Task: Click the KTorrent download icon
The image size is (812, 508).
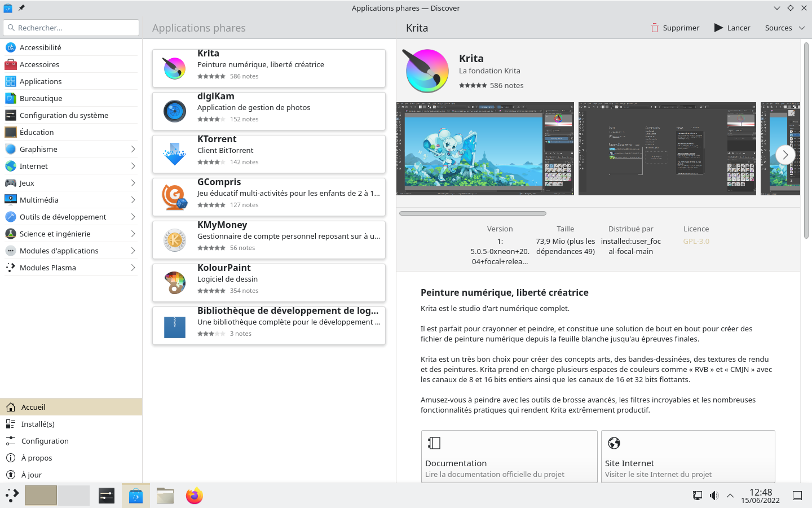Action: tap(174, 154)
